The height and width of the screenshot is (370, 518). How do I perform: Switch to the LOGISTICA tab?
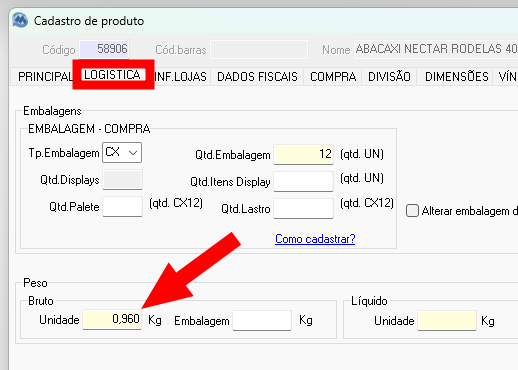click(x=112, y=75)
